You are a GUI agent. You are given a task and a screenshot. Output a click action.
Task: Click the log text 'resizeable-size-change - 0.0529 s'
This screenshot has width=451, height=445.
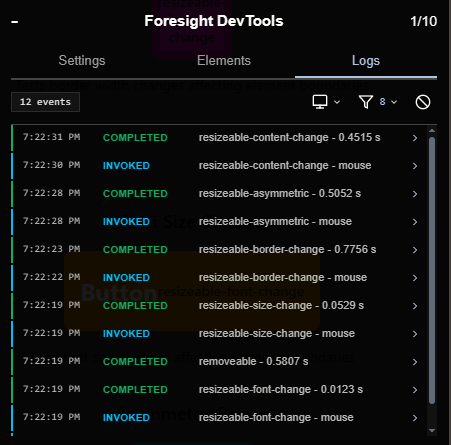[281, 305]
